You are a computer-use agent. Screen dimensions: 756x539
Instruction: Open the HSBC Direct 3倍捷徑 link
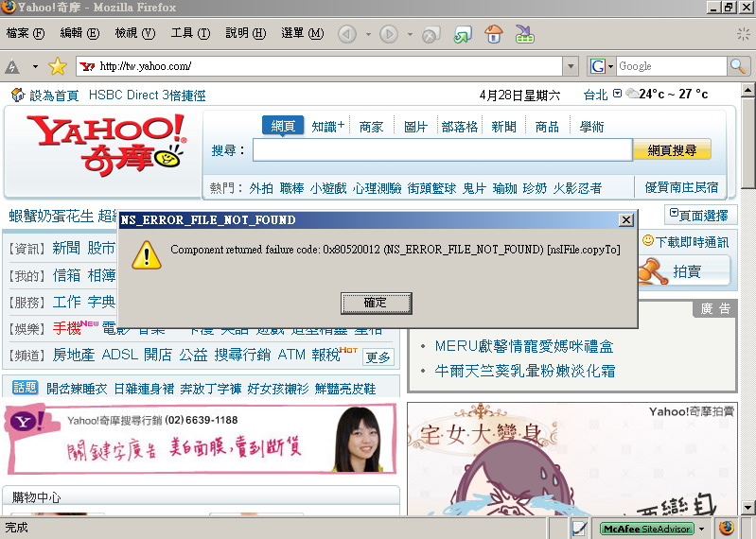[x=147, y=96]
